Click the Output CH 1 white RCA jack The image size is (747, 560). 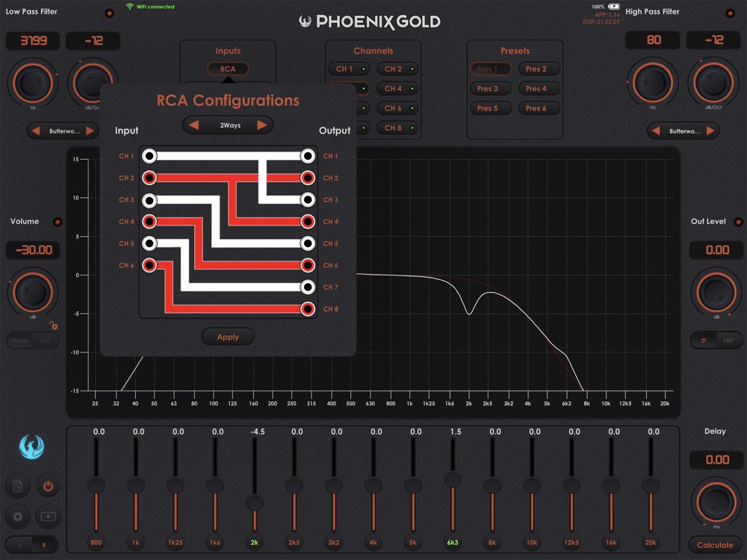308,156
